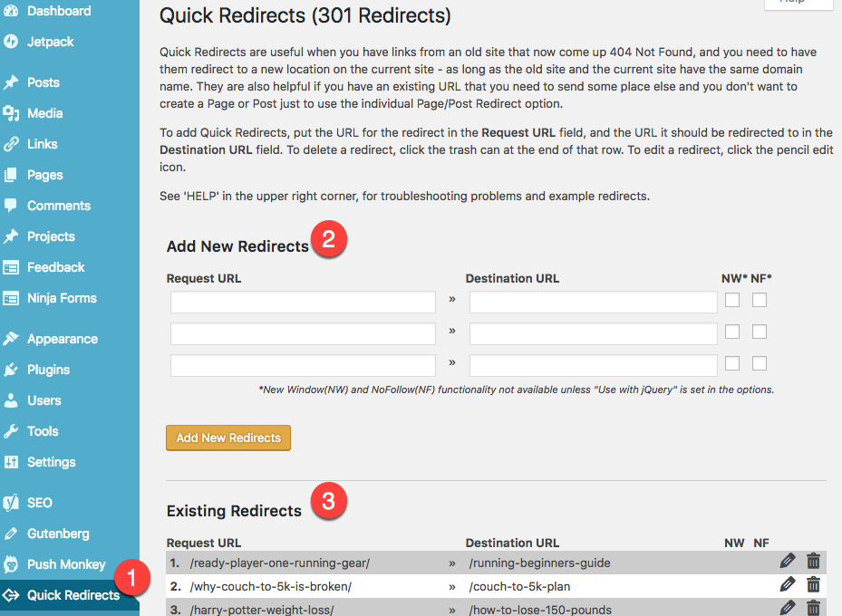The image size is (842, 616).
Task: Open Help in the upper right corner
Action: [798, 3]
